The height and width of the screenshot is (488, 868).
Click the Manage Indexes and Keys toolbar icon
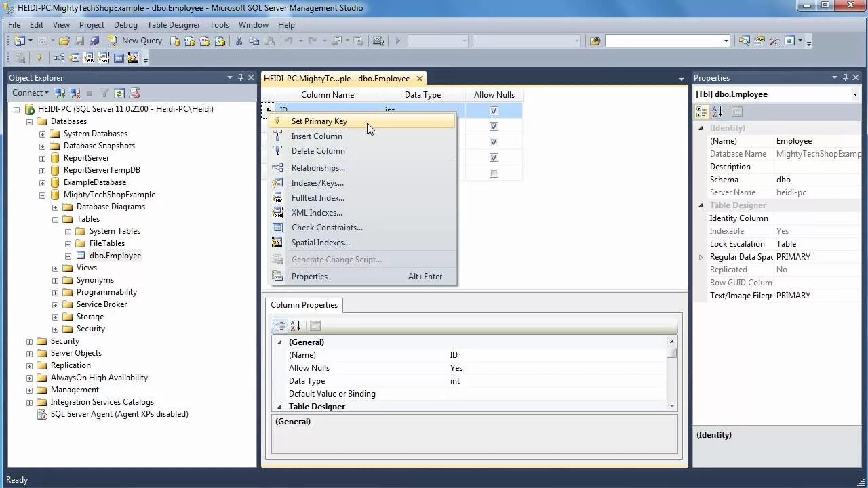point(74,58)
